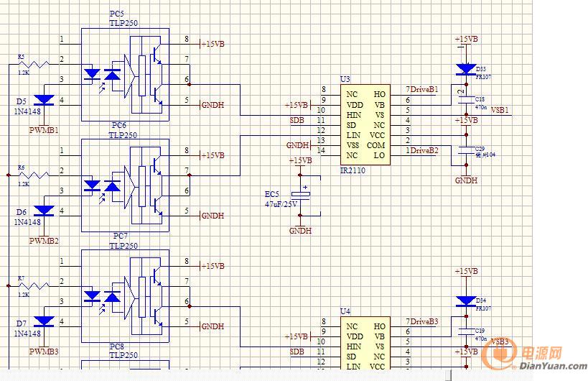Viewport: 588px width, 381px height.
Task: Click the DriveB1 net label
Action: (424, 89)
